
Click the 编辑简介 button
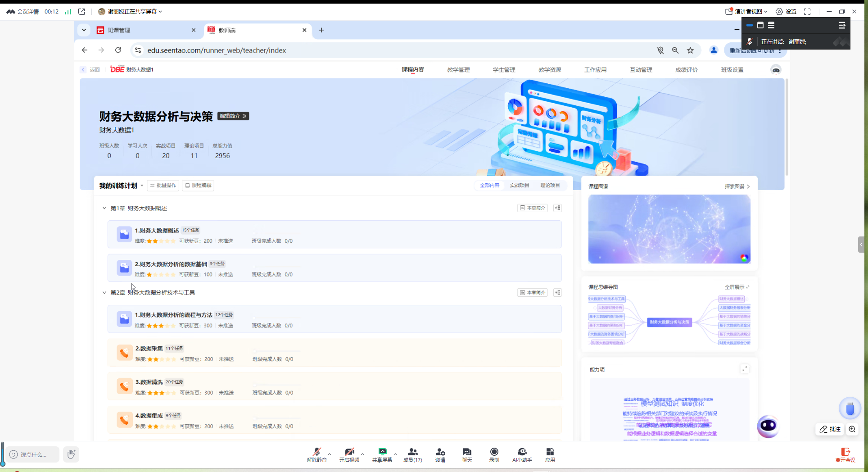tap(233, 116)
